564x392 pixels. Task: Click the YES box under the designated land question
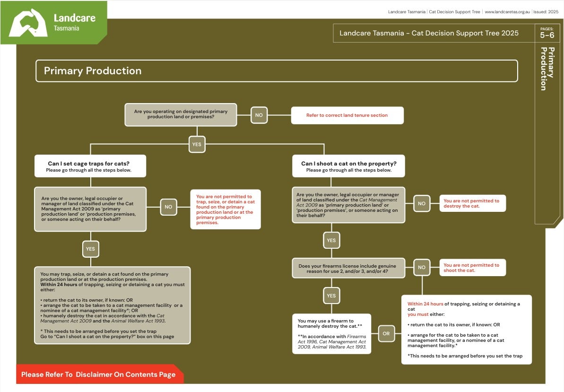click(x=197, y=144)
